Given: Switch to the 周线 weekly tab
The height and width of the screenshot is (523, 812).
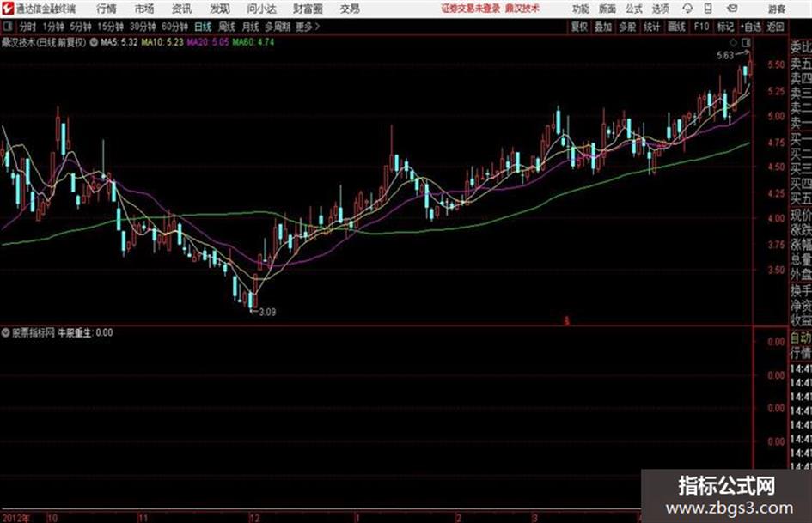Looking at the screenshot, I should tap(227, 27).
